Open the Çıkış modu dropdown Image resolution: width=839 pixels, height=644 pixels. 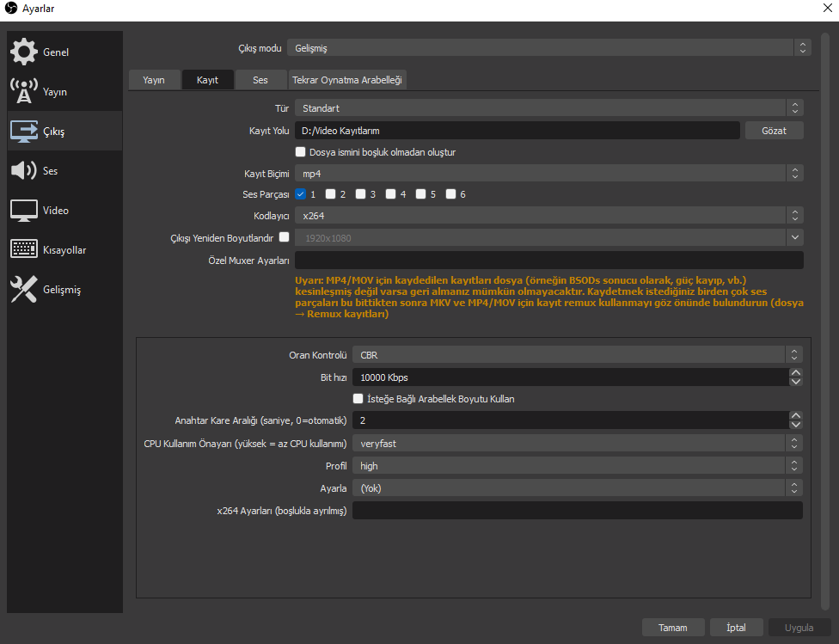point(549,47)
